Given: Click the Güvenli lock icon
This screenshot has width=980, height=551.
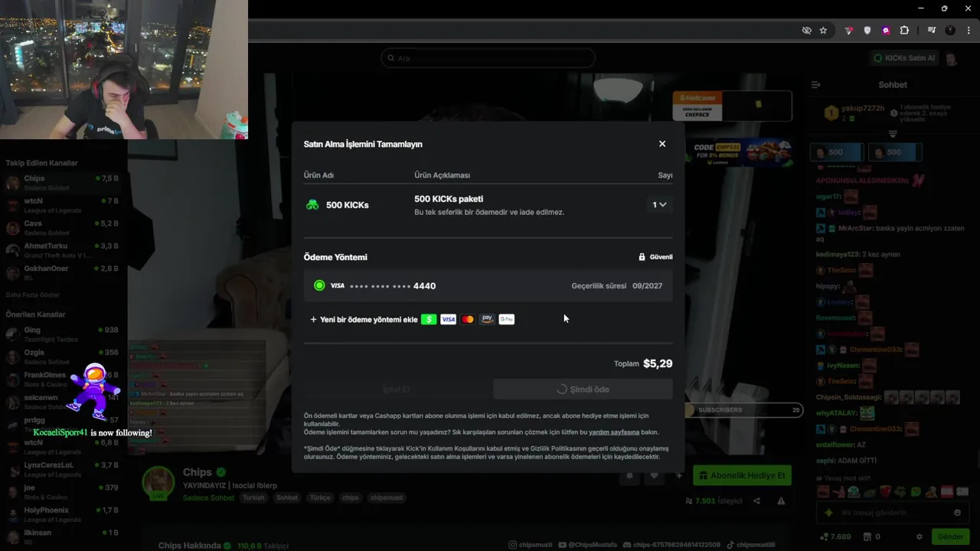Looking at the screenshot, I should 642,257.
